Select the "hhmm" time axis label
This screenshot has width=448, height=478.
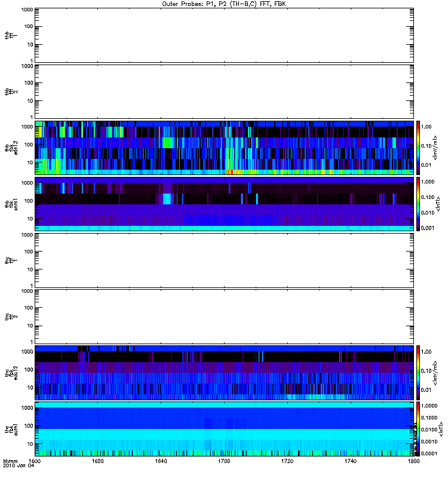10,461
